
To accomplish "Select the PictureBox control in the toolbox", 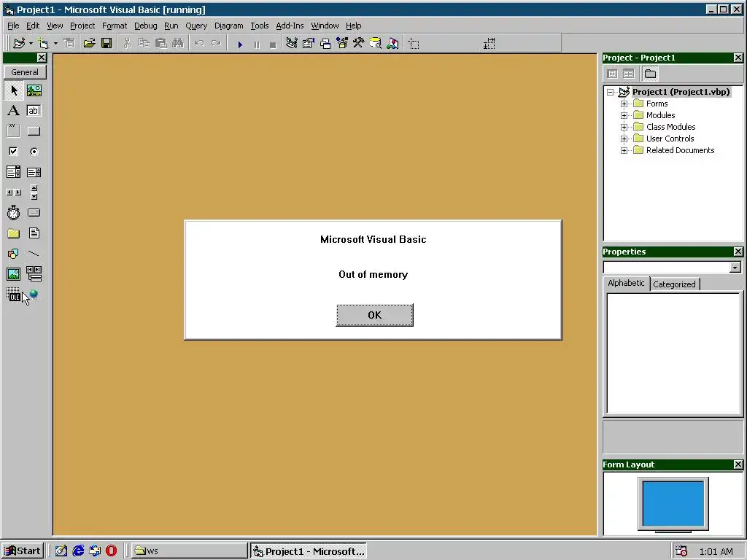I will click(x=34, y=90).
